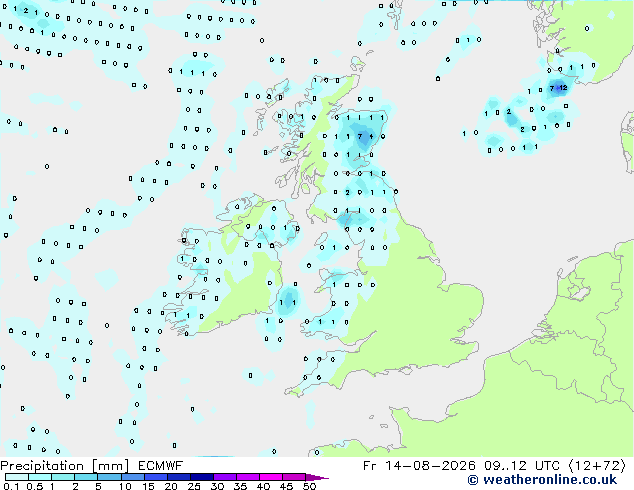Click the '12' precipitation value near Norway
The image size is (634, 490).
[x=563, y=88]
